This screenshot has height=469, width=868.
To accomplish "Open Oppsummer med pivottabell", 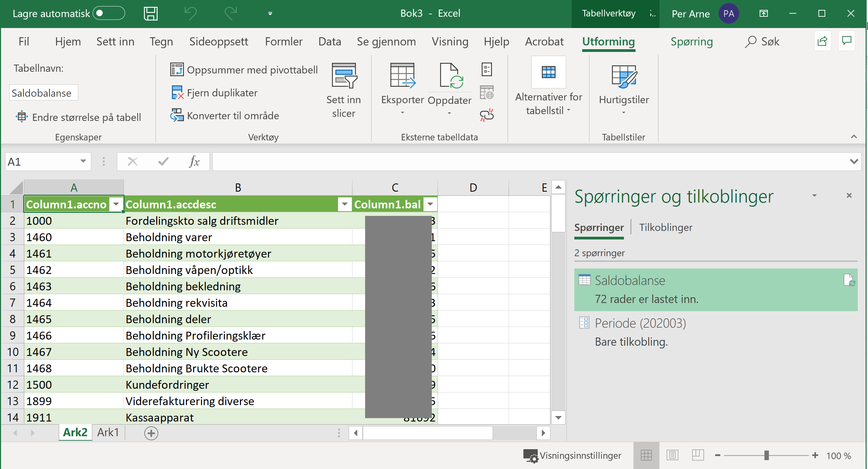I will (244, 70).
